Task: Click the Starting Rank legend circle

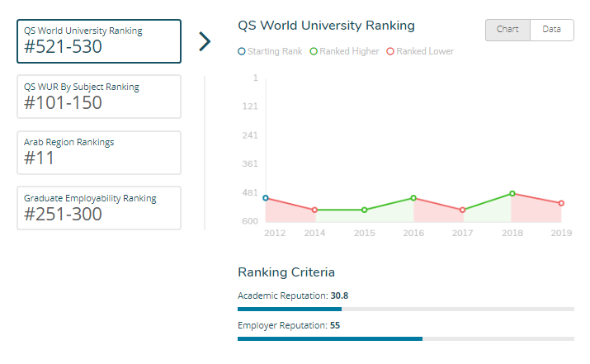Action: pos(242,51)
